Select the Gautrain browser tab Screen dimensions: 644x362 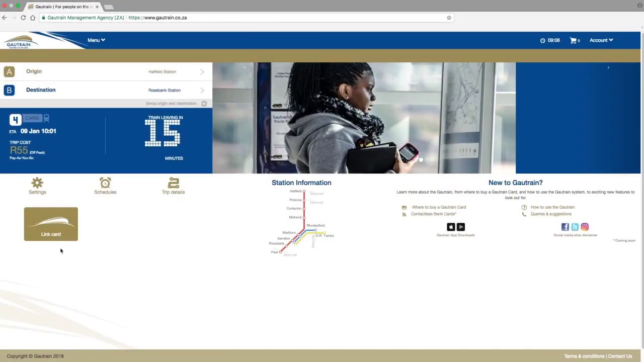point(63,7)
